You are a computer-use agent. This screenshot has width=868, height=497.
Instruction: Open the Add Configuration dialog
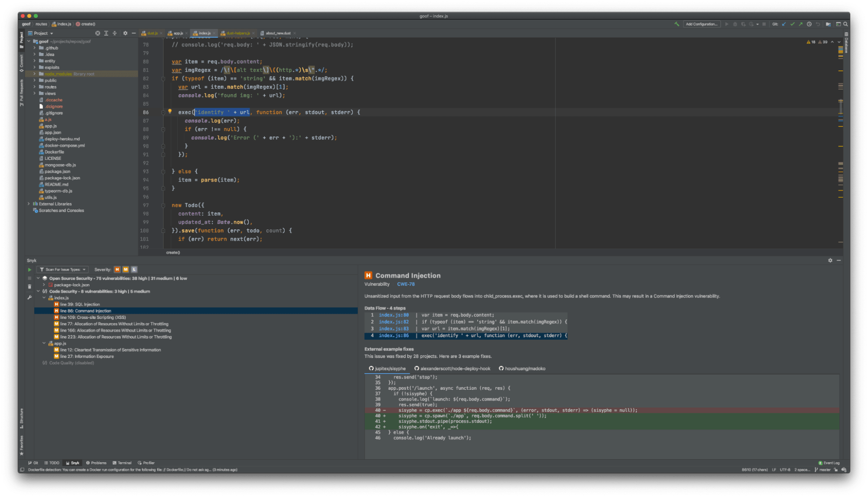702,24
